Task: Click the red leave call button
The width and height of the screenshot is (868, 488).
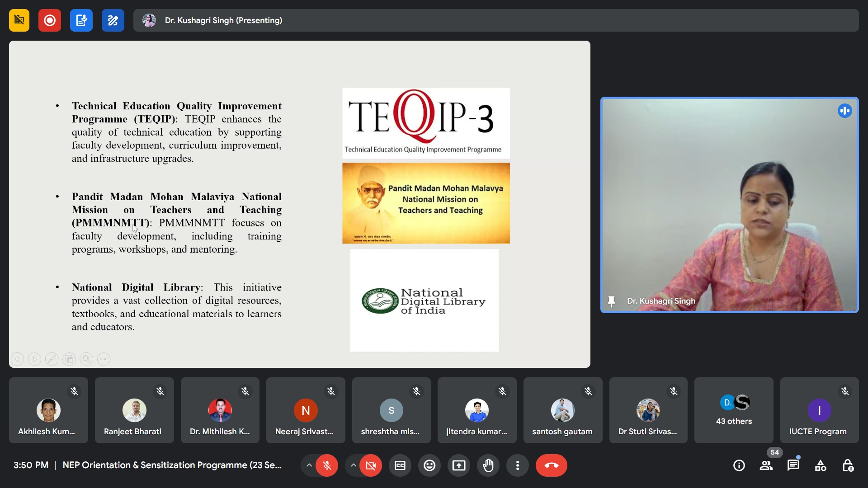Action: click(551, 465)
